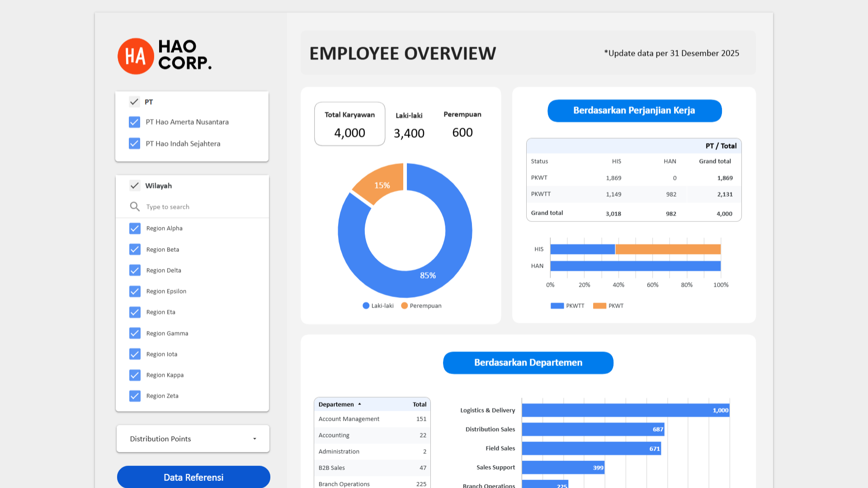Toggle the Wilayah select-all checkmark icon
Viewport: 868px width, 488px height.
tap(135, 185)
